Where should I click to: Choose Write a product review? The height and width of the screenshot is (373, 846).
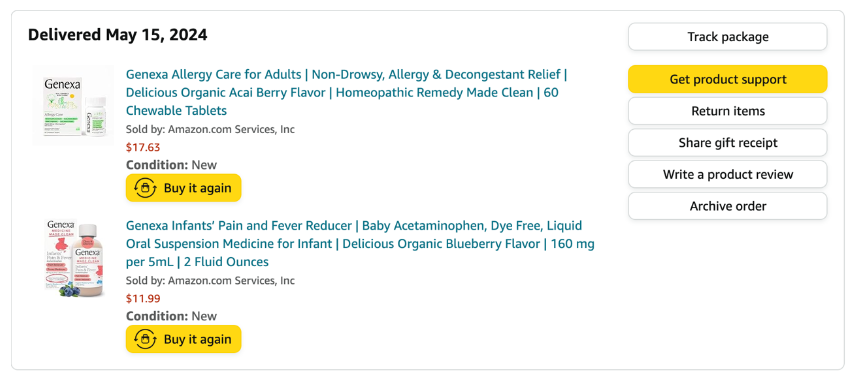click(727, 174)
